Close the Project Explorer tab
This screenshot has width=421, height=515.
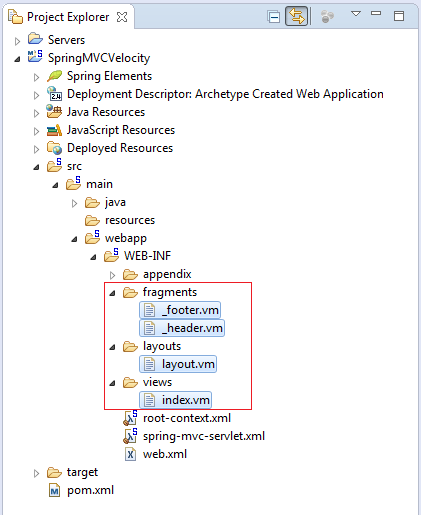[x=122, y=17]
